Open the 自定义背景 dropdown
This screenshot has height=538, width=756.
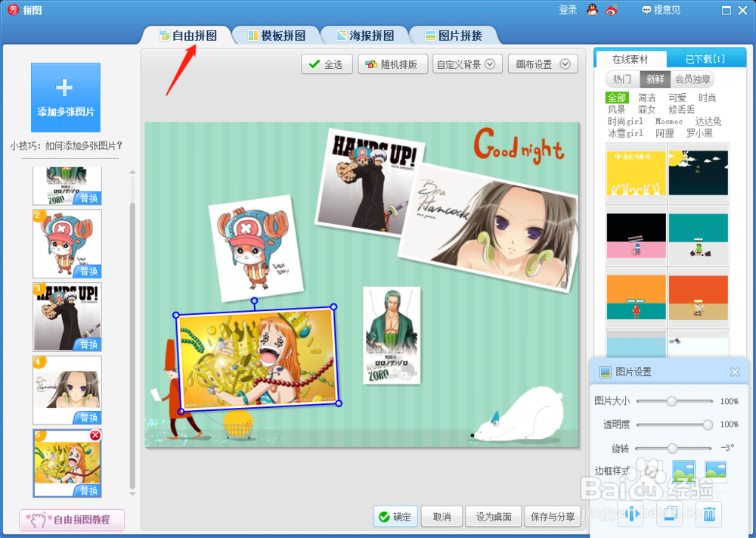(468, 64)
